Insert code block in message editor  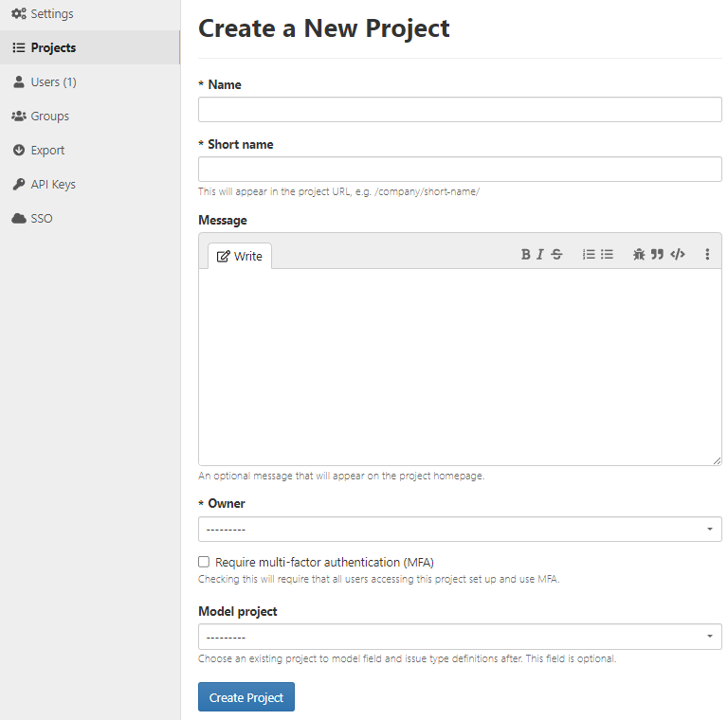[x=678, y=254]
